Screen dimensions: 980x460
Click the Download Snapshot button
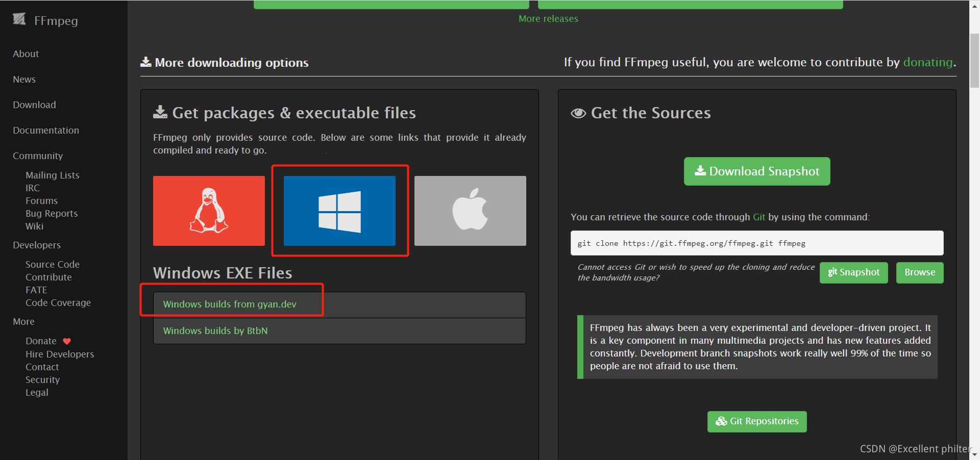click(x=757, y=171)
